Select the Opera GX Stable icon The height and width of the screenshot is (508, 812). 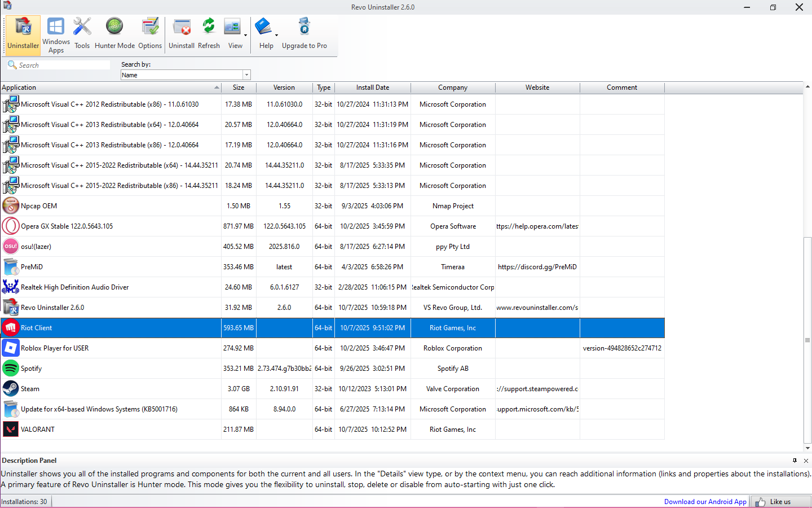coord(11,226)
